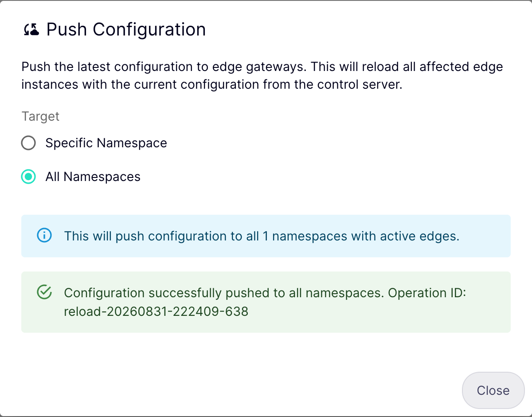This screenshot has height=417, width=532.
Task: Click the operation ID reload-20260831-222409-638
Action: [x=156, y=311]
